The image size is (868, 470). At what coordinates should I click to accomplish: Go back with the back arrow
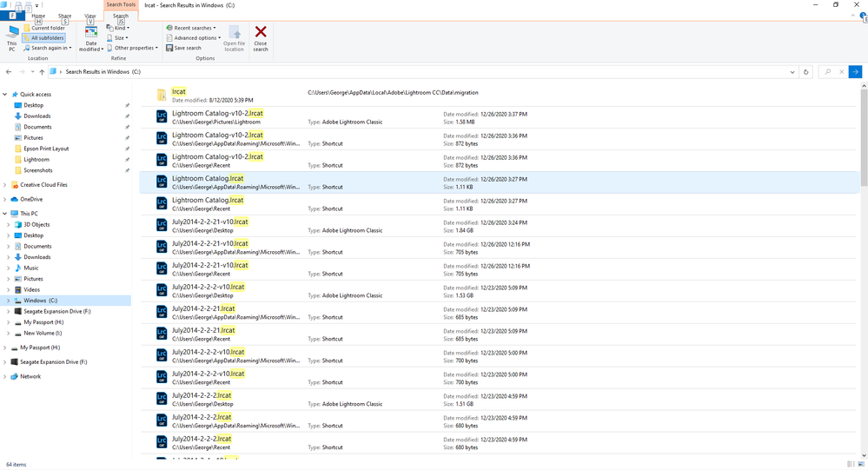pyautogui.click(x=9, y=72)
